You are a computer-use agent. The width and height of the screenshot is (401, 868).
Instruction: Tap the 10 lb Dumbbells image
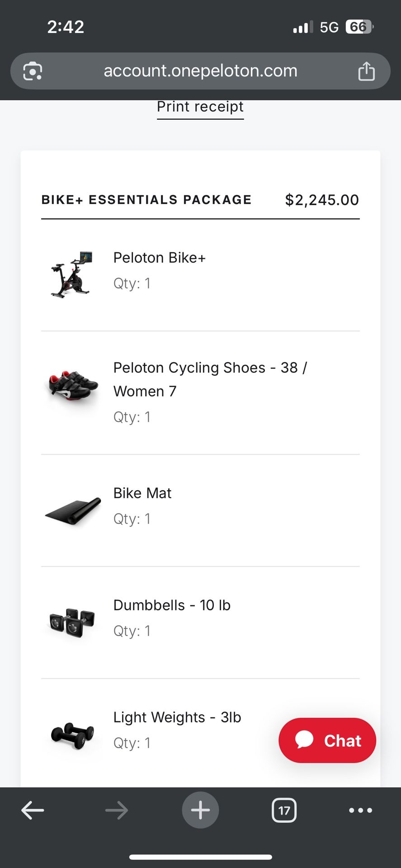(x=72, y=623)
